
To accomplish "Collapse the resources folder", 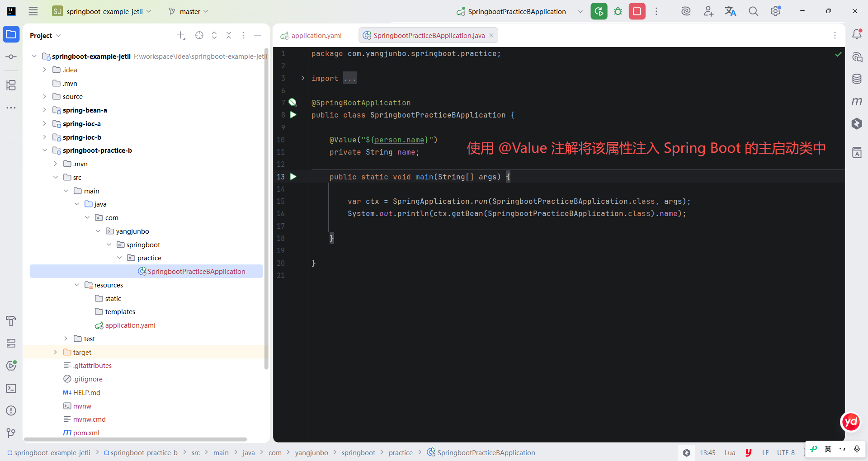I will click(x=77, y=285).
